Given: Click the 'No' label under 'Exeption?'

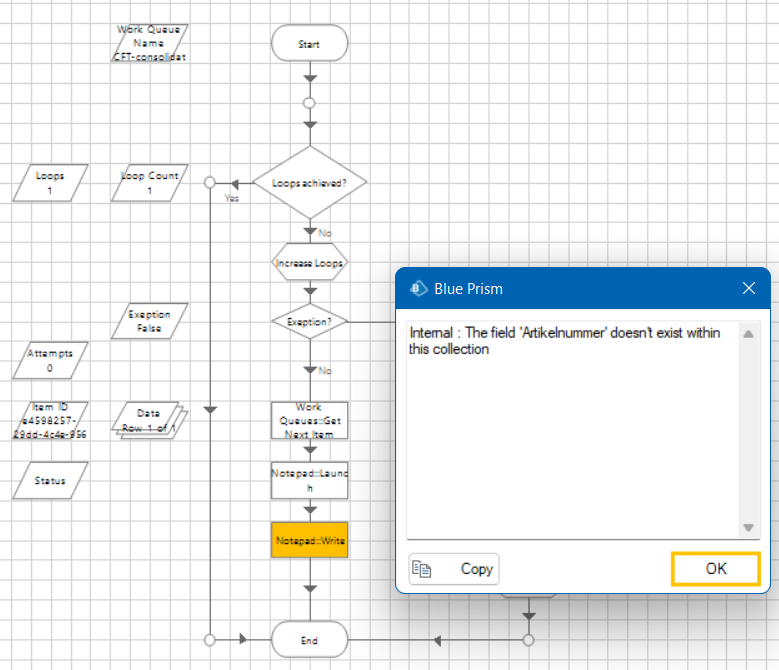Looking at the screenshot, I should pos(325,371).
